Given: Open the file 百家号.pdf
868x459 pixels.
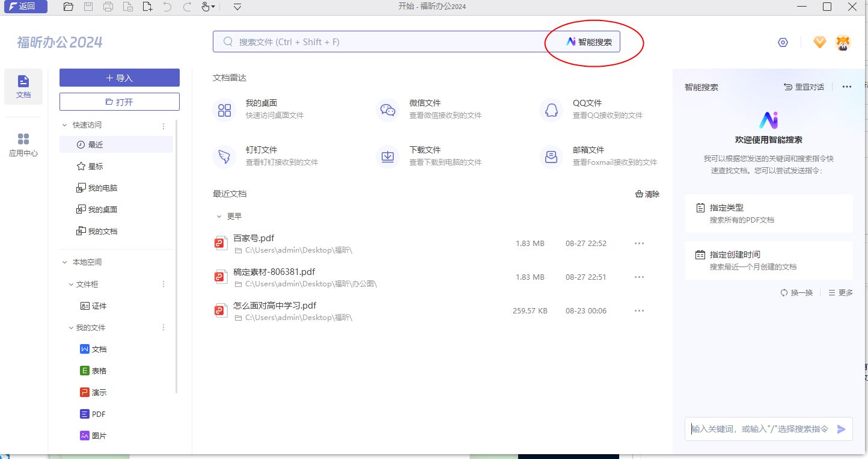Looking at the screenshot, I should 253,238.
